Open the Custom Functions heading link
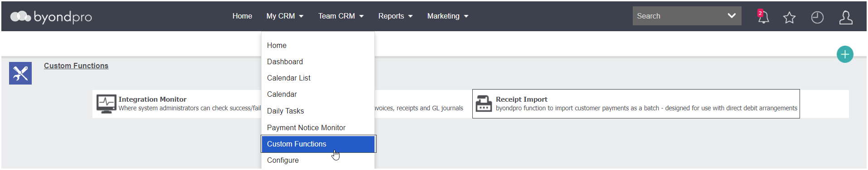The height and width of the screenshot is (170, 868). 76,66
